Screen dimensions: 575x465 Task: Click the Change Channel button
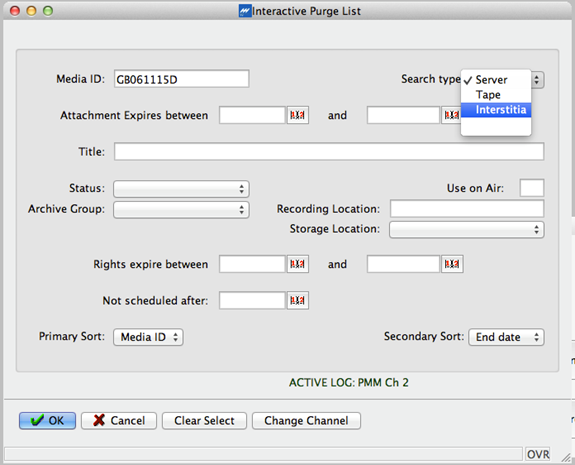[306, 421]
